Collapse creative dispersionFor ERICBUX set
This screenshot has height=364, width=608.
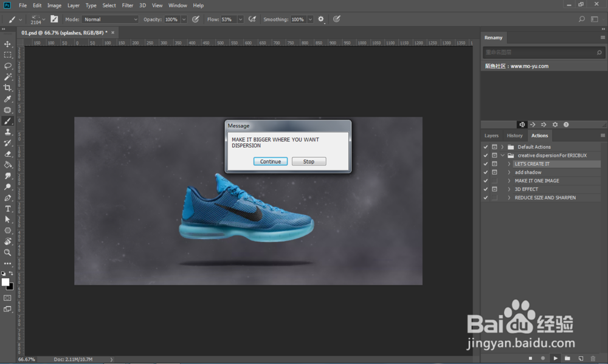tap(503, 156)
